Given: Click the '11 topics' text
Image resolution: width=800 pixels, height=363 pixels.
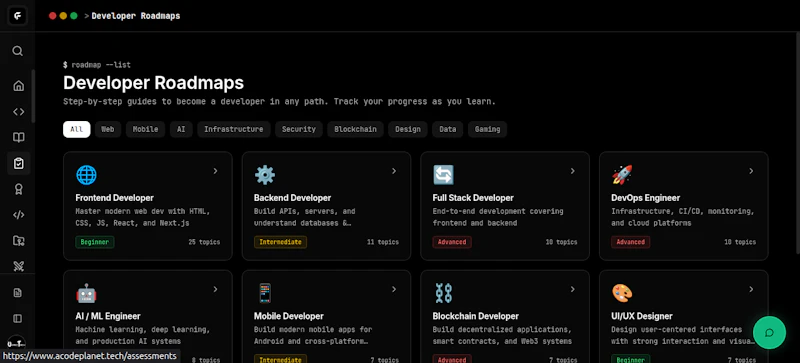Looking at the screenshot, I should click(383, 242).
